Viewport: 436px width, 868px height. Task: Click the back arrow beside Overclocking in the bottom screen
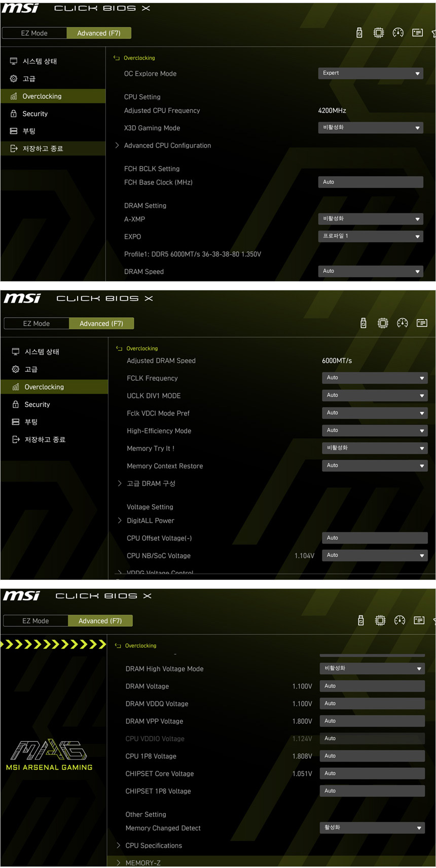[118, 646]
